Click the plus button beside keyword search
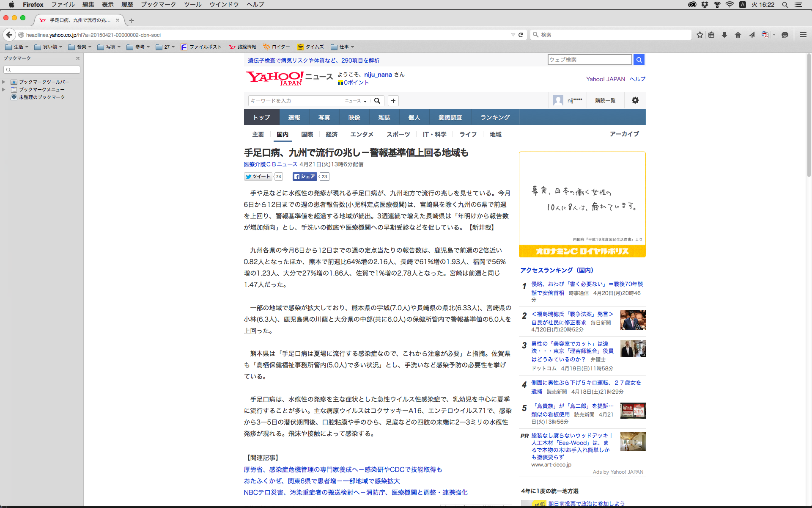Viewport: 812px width, 508px height. point(393,101)
